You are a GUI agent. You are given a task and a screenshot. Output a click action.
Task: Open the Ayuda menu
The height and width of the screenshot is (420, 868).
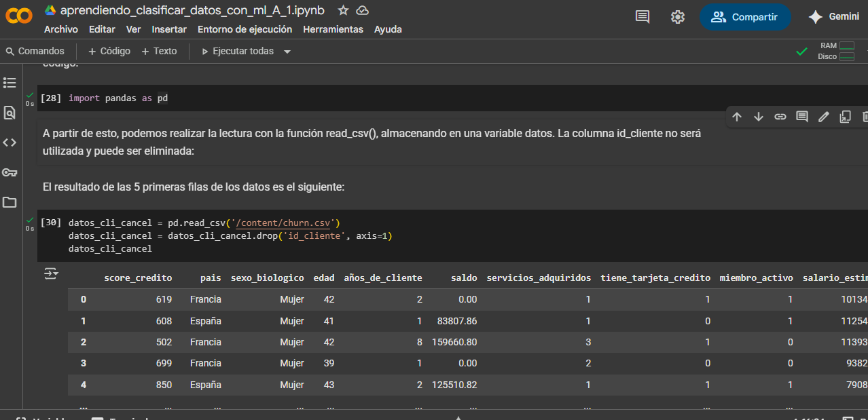pos(388,29)
